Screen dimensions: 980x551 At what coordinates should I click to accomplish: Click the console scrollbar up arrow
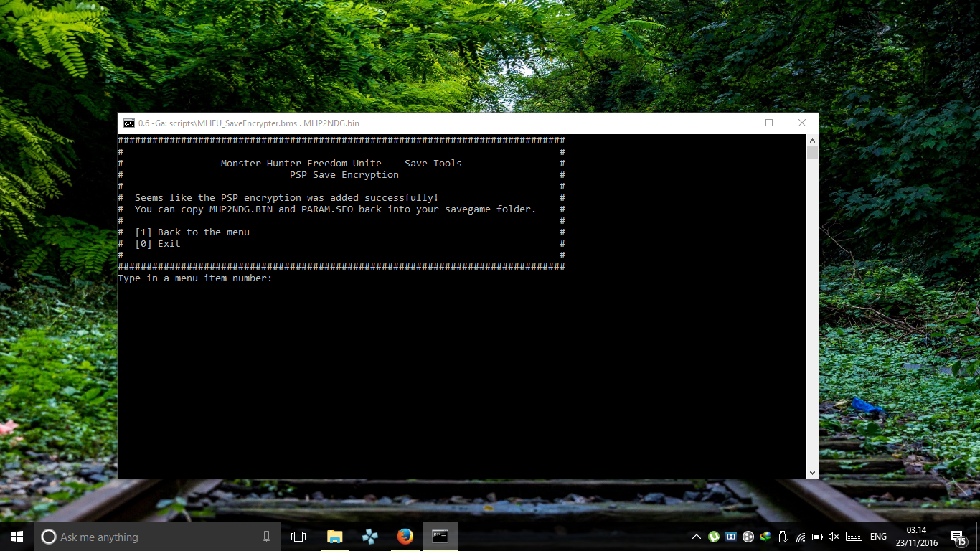812,140
